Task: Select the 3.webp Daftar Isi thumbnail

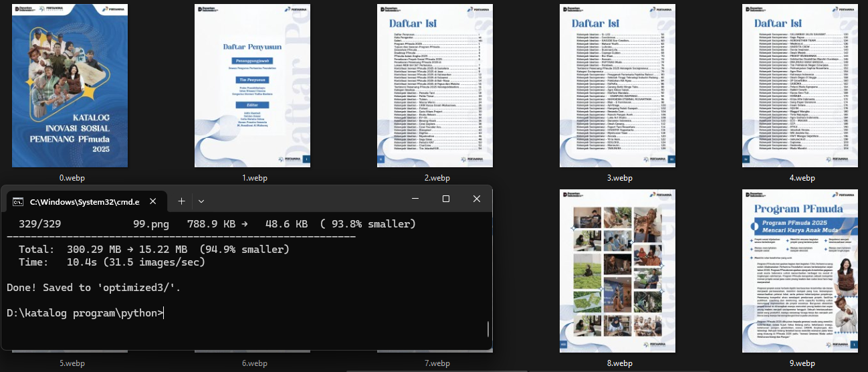Action: pyautogui.click(x=617, y=86)
